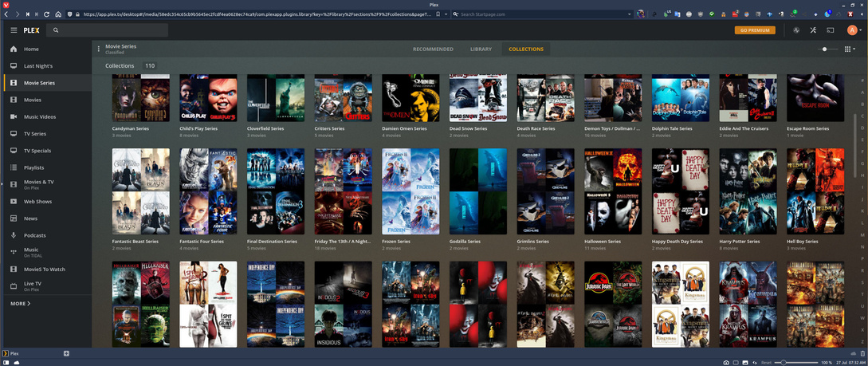The image size is (868, 366).
Task: Jump to letter M in alphabet index
Action: 862,234
